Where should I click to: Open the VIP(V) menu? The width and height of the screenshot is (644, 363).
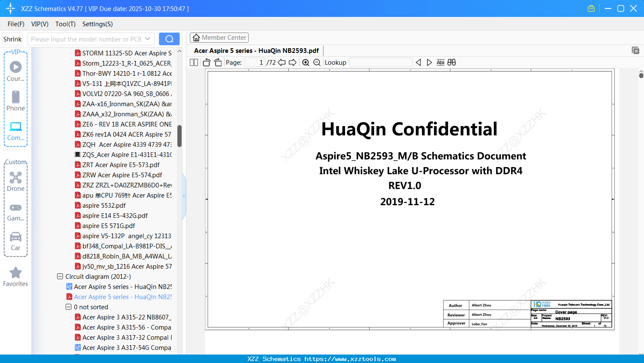(x=40, y=24)
